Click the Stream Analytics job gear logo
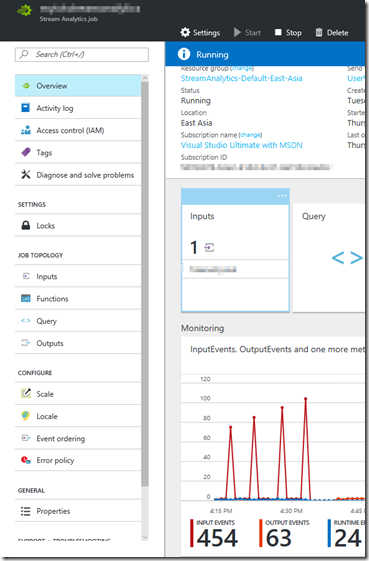The width and height of the screenshot is (369, 561). pyautogui.click(x=24, y=10)
